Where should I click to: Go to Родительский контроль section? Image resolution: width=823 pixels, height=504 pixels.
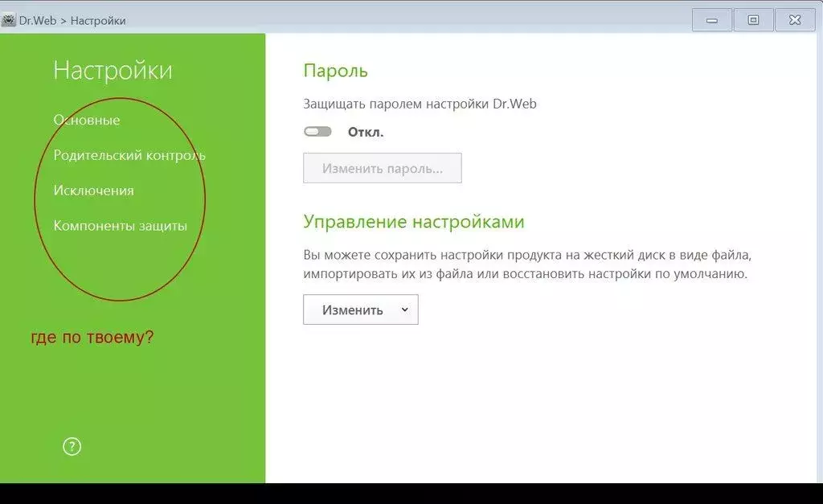point(129,155)
